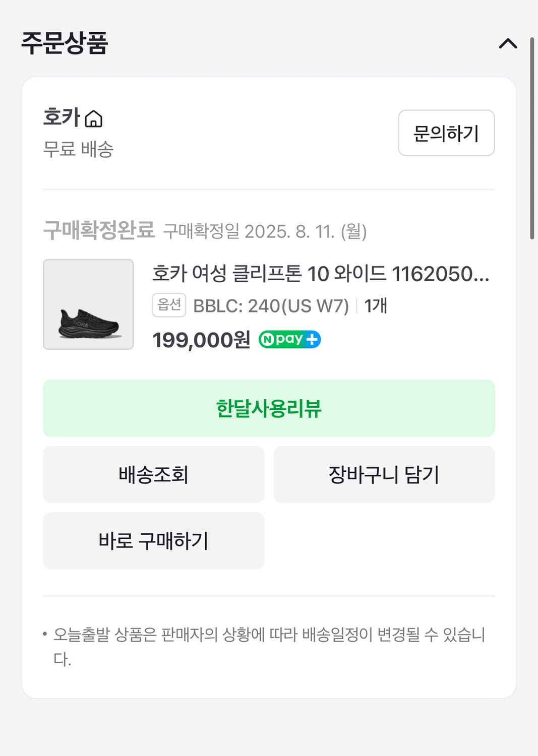538x756 pixels.
Task: Tap the 호카 store name
Action: (62, 117)
